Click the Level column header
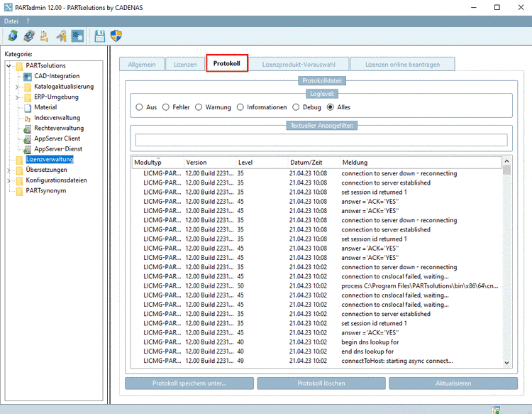This screenshot has width=532, height=414. click(x=262, y=163)
